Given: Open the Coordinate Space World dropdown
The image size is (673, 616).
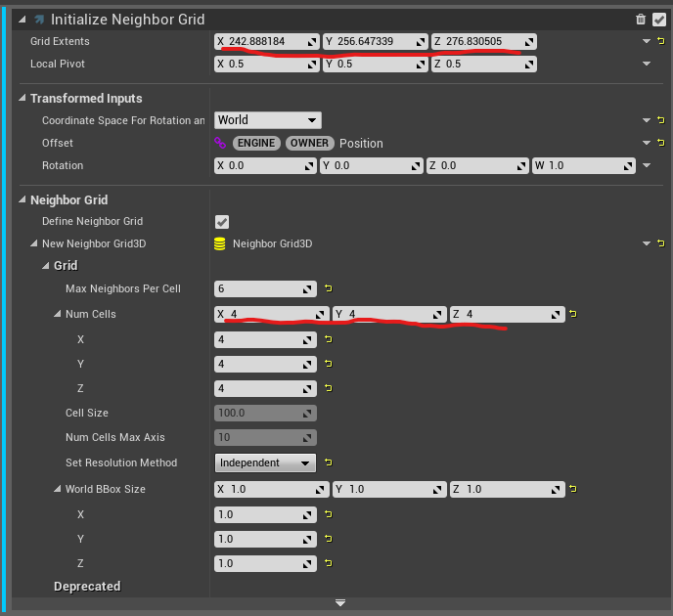Looking at the screenshot, I should [268, 120].
